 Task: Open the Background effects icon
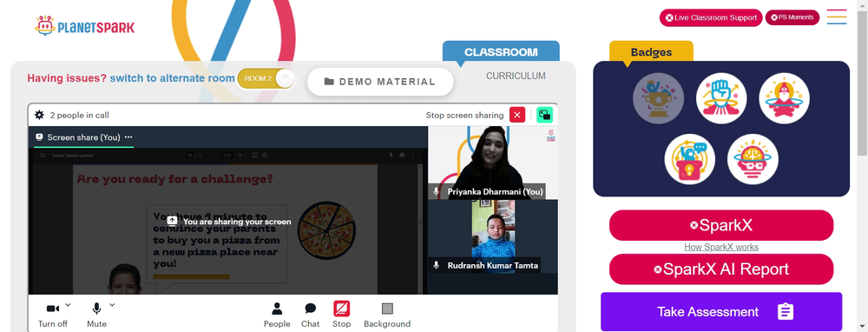[x=387, y=309]
